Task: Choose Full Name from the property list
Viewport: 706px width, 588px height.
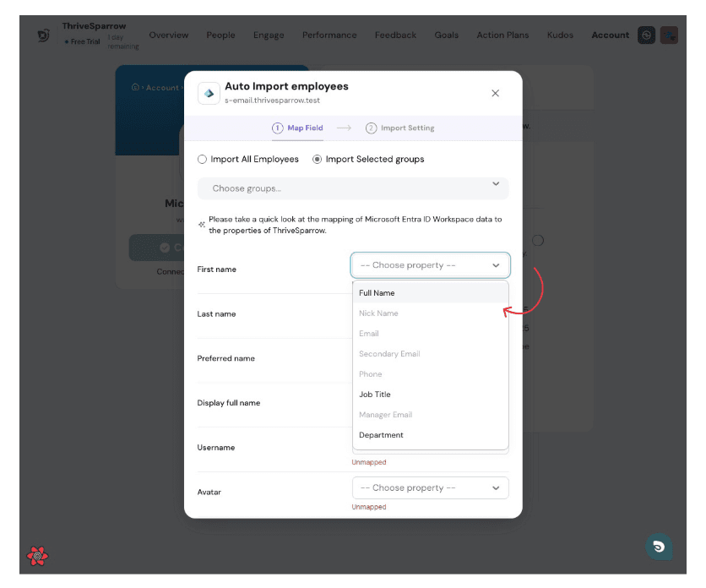Action: 377,293
